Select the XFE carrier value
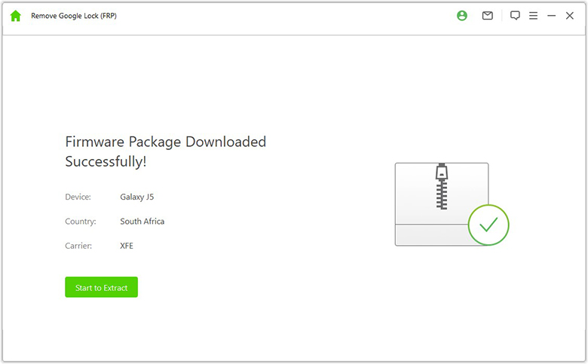Screen dimensions: 588x364 (127, 246)
